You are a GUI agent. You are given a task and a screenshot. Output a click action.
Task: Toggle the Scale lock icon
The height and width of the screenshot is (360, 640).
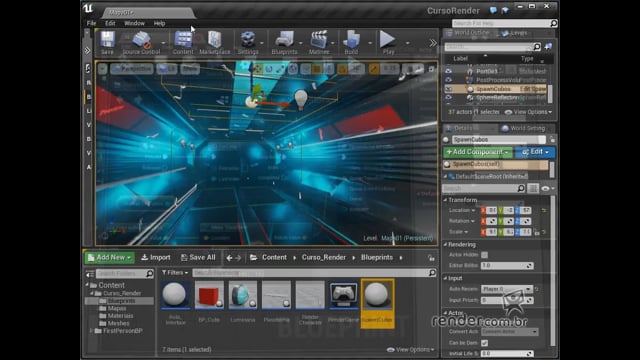click(x=537, y=232)
